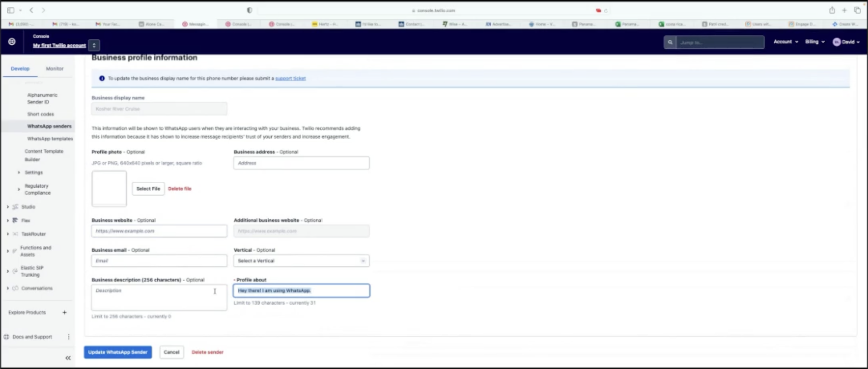This screenshot has width=868, height=369.
Task: Open the Billing dropdown menu
Action: (815, 42)
